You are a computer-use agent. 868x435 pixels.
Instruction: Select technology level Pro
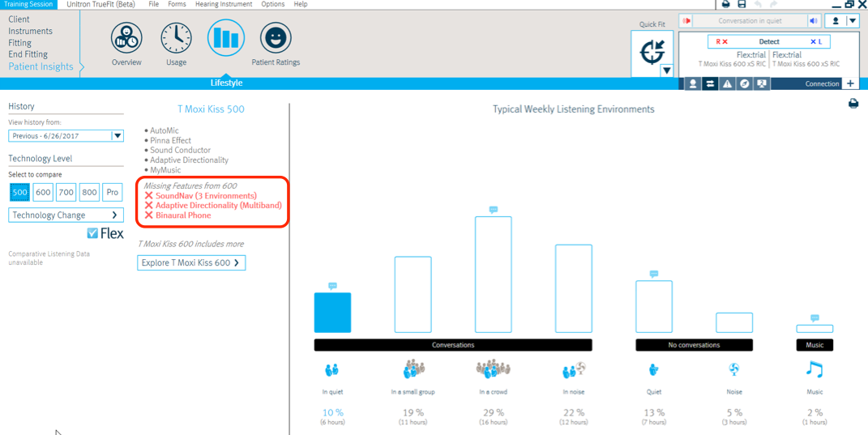click(x=113, y=193)
